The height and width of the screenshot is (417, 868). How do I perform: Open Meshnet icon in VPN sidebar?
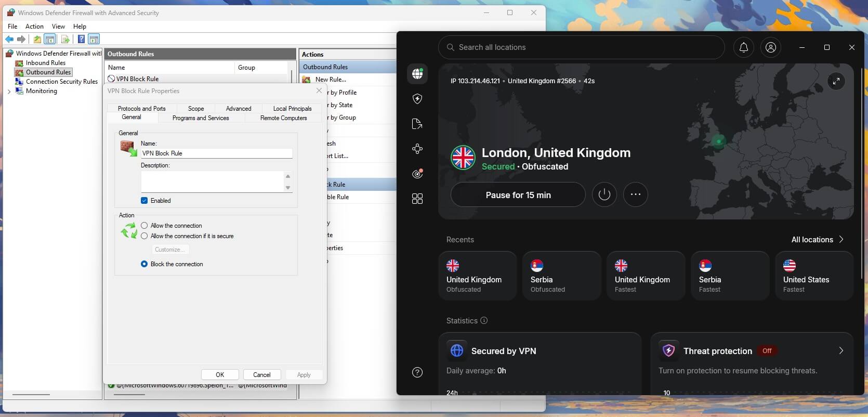(417, 149)
